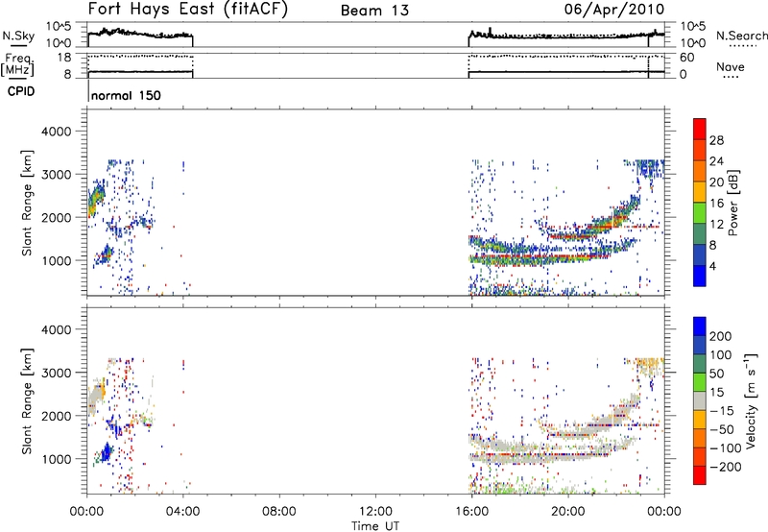
Task: Click the 'N.Search' legend label
Action: [x=741, y=36]
